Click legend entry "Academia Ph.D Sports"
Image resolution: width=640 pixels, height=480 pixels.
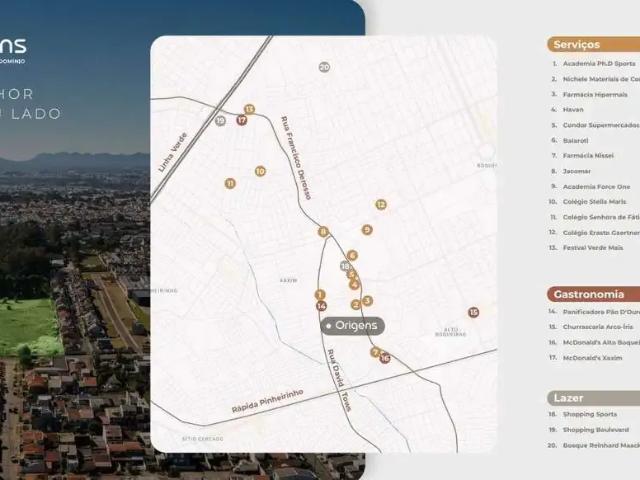tap(599, 64)
